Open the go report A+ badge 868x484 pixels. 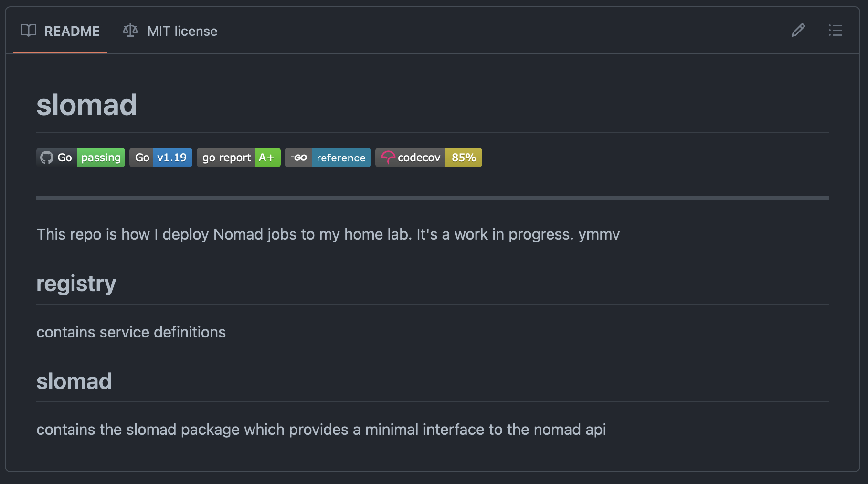(x=238, y=158)
